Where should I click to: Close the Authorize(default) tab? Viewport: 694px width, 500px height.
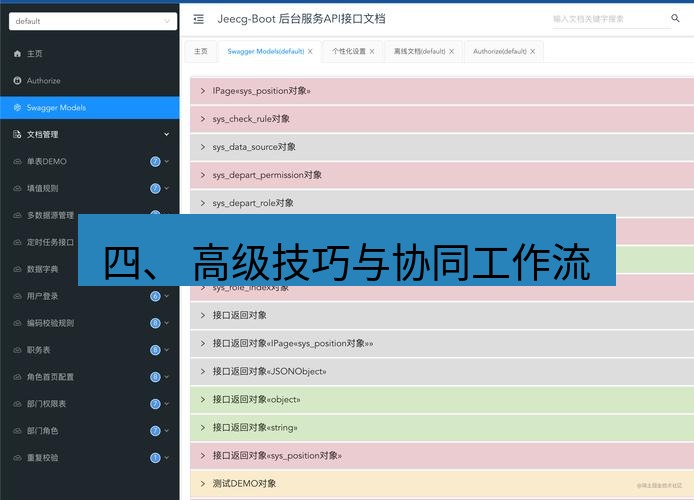click(532, 51)
